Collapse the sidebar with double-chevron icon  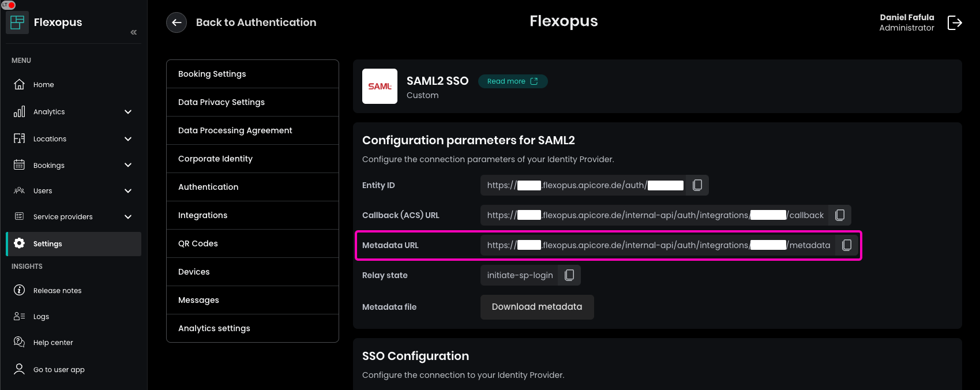[x=133, y=32]
